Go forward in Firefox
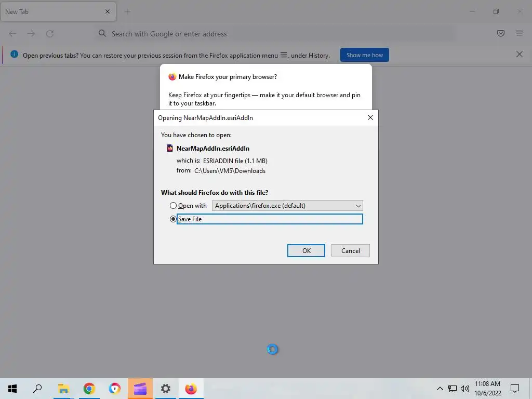532x399 pixels. (x=31, y=34)
